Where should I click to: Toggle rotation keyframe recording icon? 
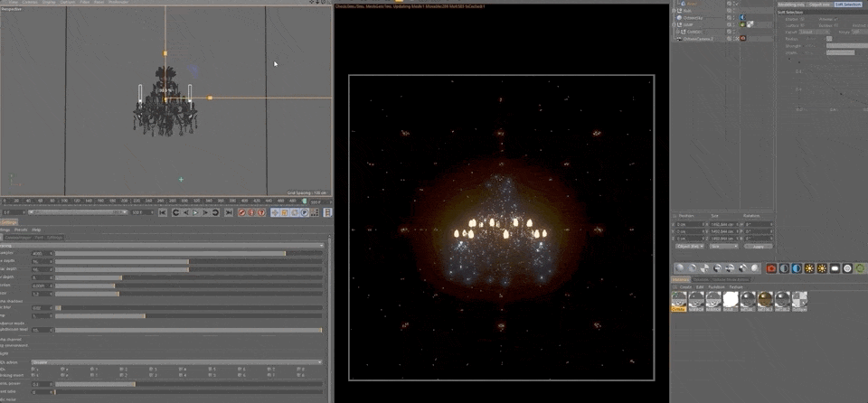(295, 212)
